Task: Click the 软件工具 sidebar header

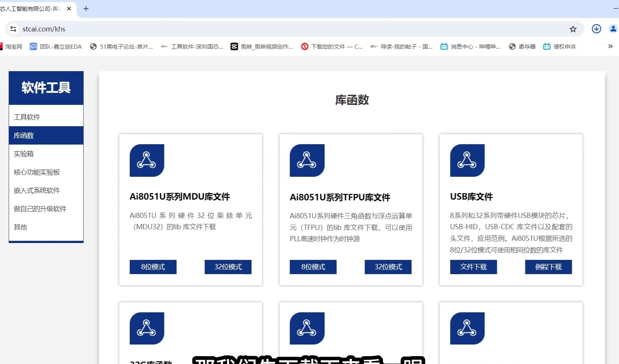Action: pyautogui.click(x=46, y=88)
